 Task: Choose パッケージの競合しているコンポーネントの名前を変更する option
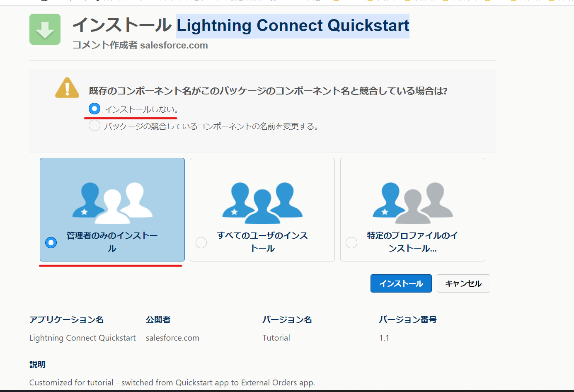(94, 126)
